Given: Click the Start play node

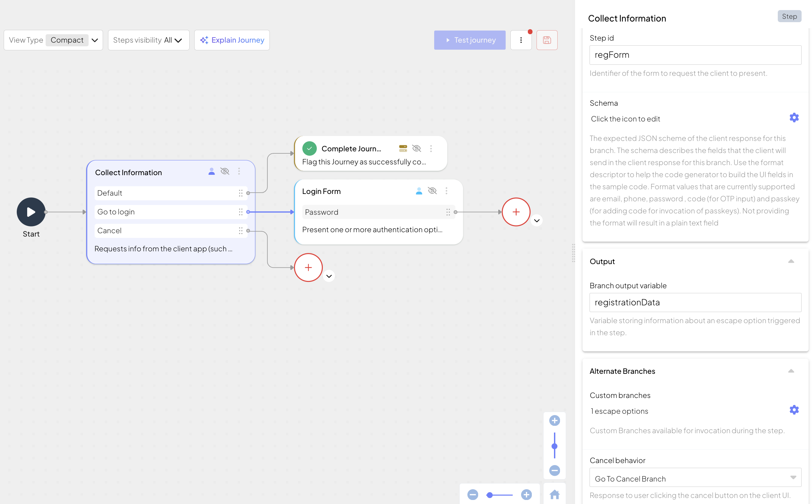Looking at the screenshot, I should point(31,212).
